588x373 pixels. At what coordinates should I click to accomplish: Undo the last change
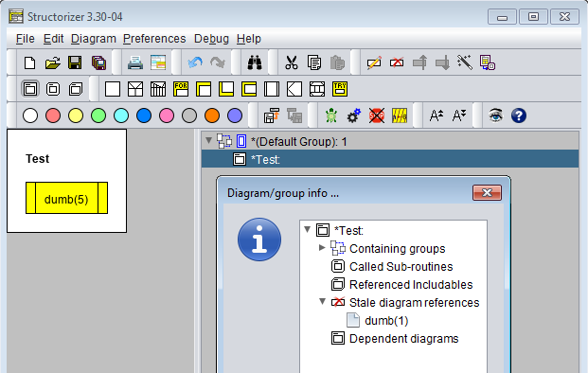[195, 62]
